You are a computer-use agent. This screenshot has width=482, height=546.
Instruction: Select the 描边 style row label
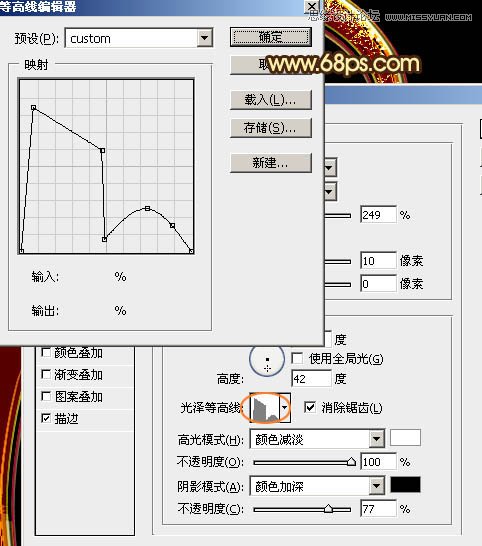tap(66, 418)
